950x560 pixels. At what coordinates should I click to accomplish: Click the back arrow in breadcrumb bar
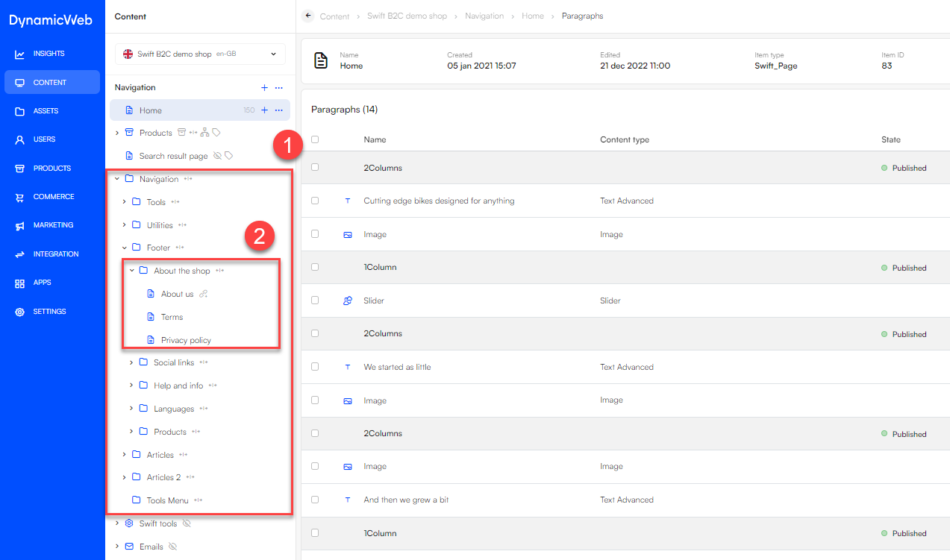pos(308,16)
